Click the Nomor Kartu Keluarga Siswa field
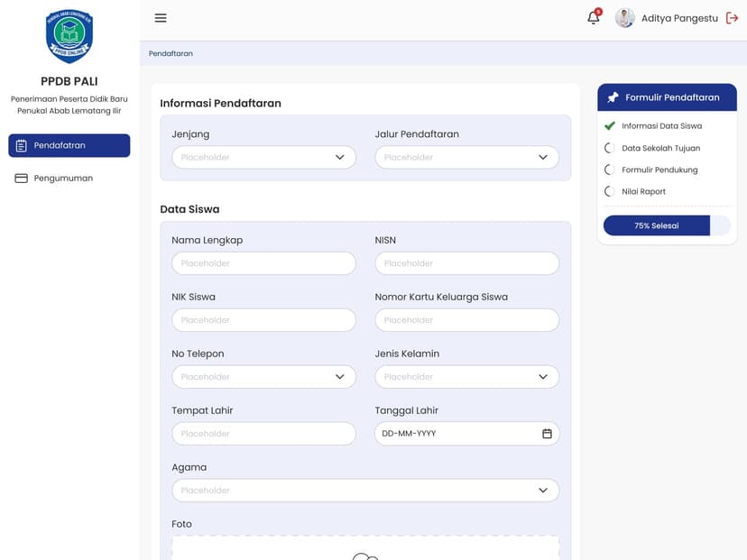The image size is (747, 560). 467,320
